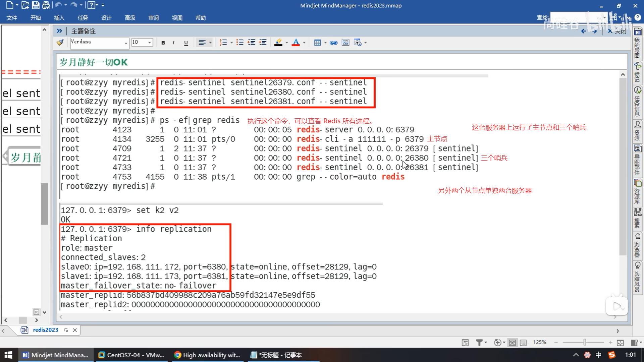Switch to CentOS7-04 VMware taskbar button
The width and height of the screenshot is (644, 362).
tap(131, 355)
